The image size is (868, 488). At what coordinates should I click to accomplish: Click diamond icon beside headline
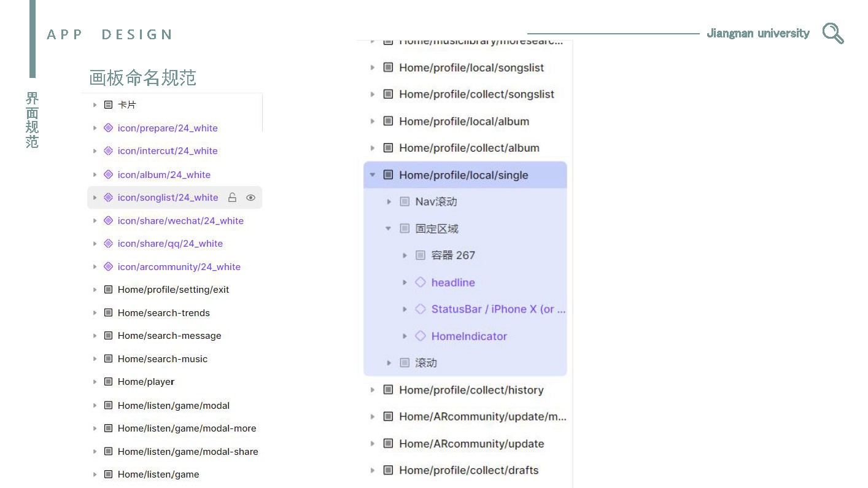pos(420,282)
